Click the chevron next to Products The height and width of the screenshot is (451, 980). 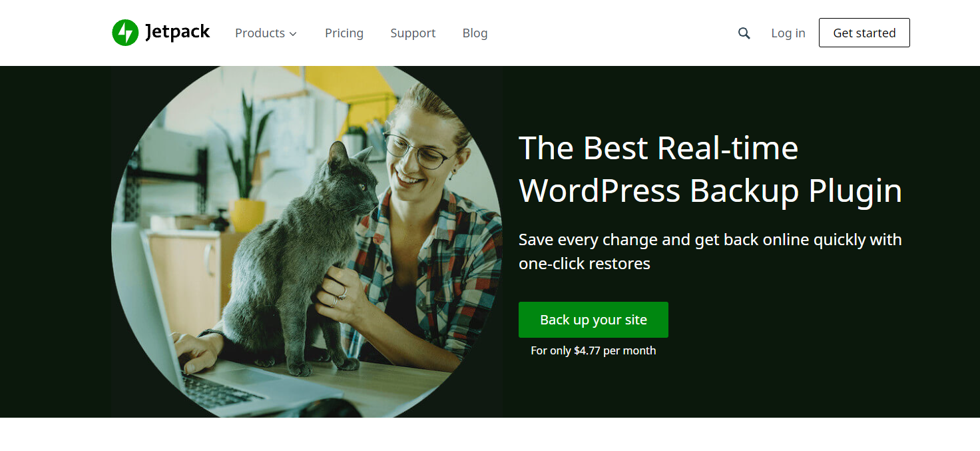pos(294,33)
